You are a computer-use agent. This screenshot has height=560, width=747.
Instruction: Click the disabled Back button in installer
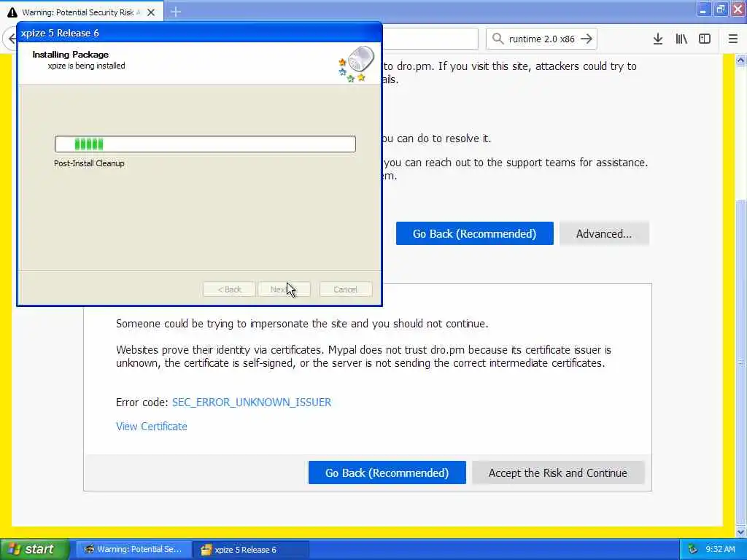pos(229,289)
